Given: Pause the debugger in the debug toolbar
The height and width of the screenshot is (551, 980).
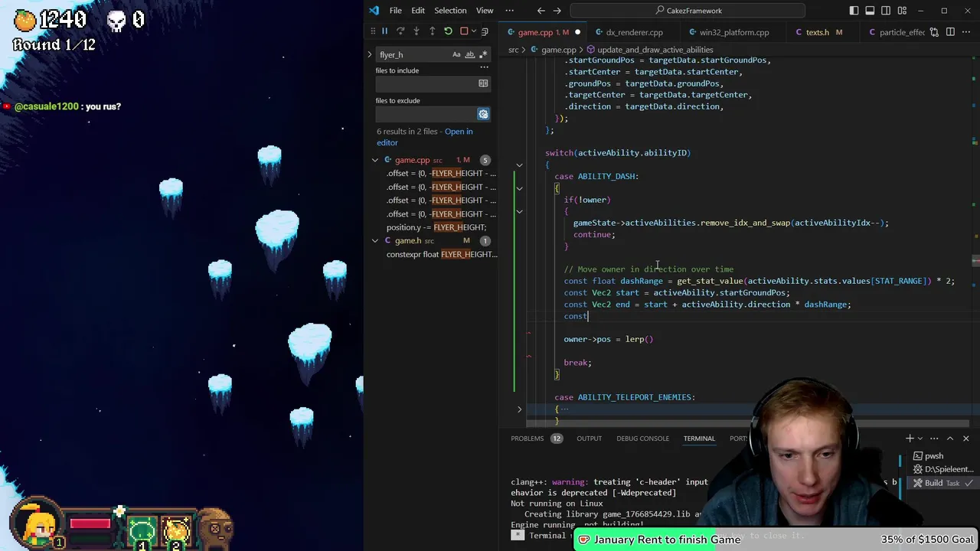Looking at the screenshot, I should tap(384, 31).
